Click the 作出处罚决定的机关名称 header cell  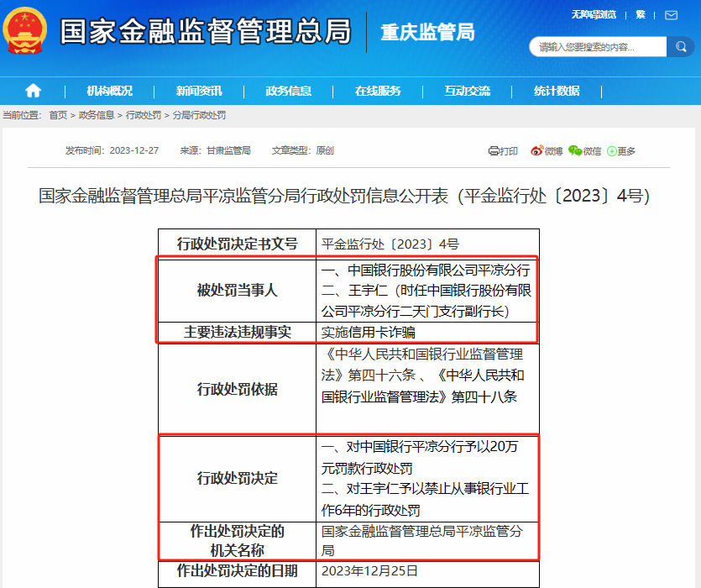[238, 541]
